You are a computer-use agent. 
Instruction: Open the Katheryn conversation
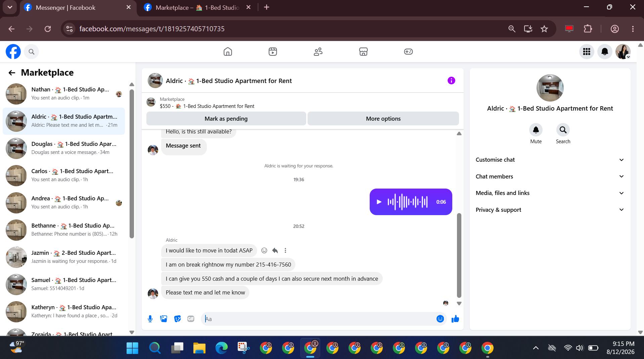(64, 312)
